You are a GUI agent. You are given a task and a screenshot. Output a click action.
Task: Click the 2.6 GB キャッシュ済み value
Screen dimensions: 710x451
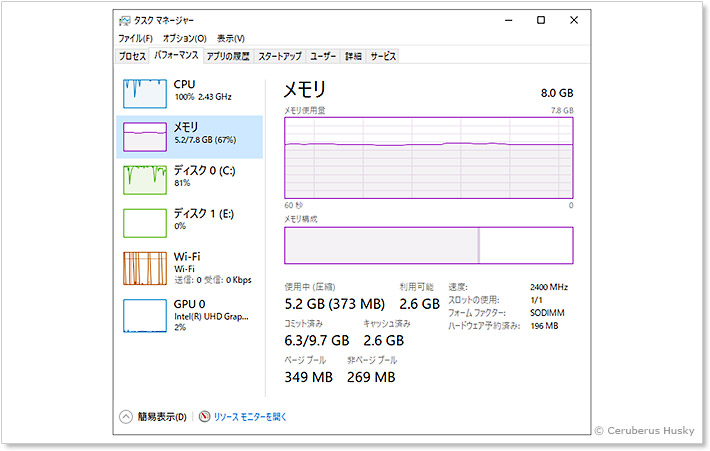pyautogui.click(x=384, y=341)
